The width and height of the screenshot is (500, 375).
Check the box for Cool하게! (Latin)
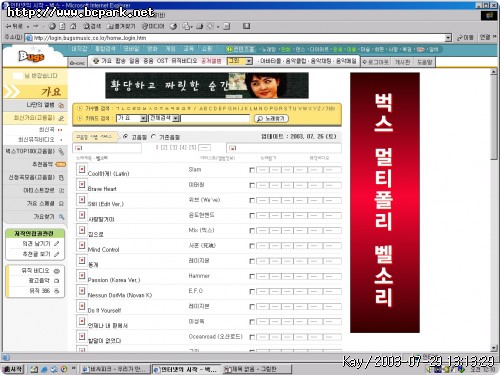(x=252, y=170)
